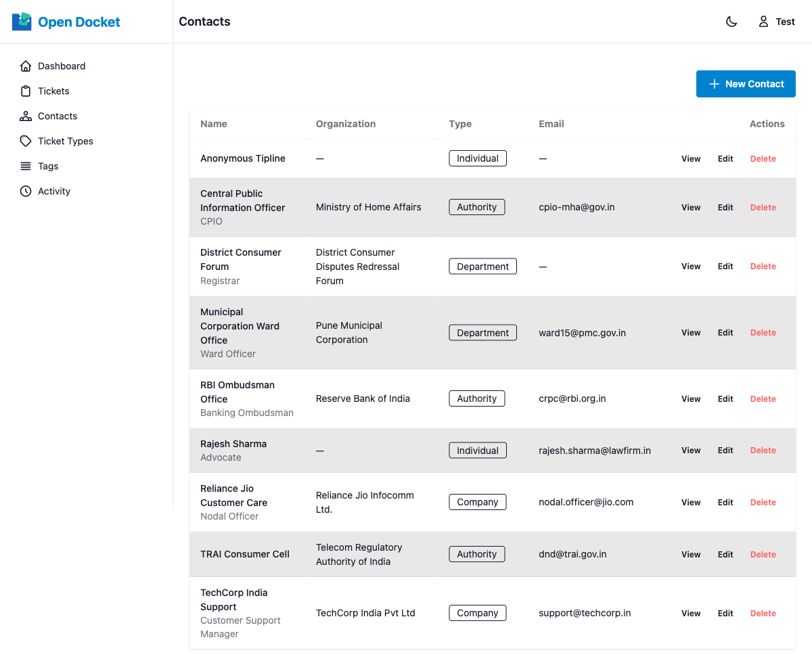Toggle dark mode with the moon icon

click(x=731, y=21)
